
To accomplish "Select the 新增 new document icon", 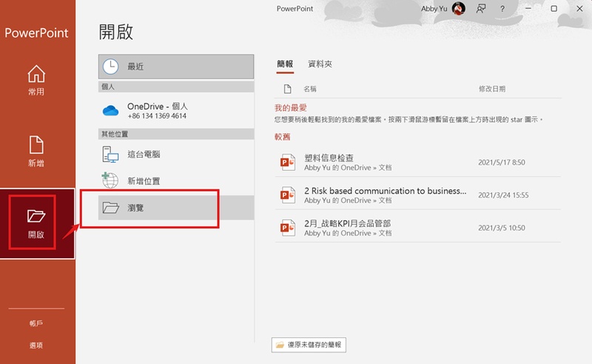I will [x=36, y=145].
